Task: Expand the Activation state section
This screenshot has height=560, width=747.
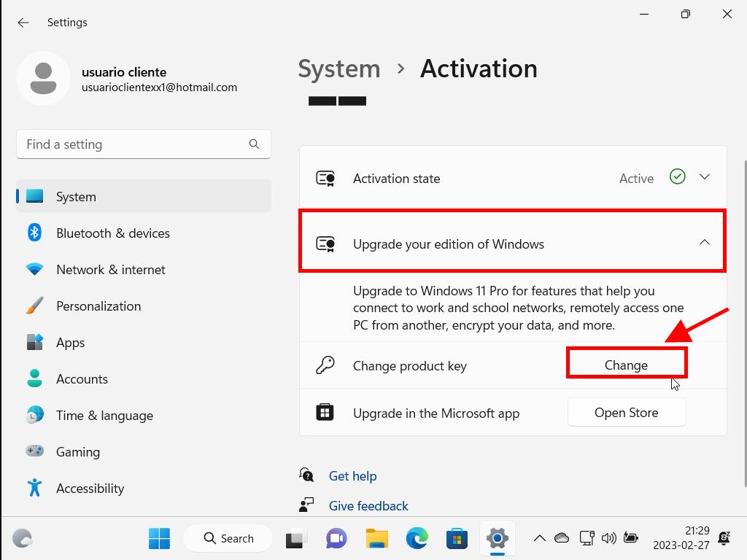Action: pyautogui.click(x=704, y=177)
